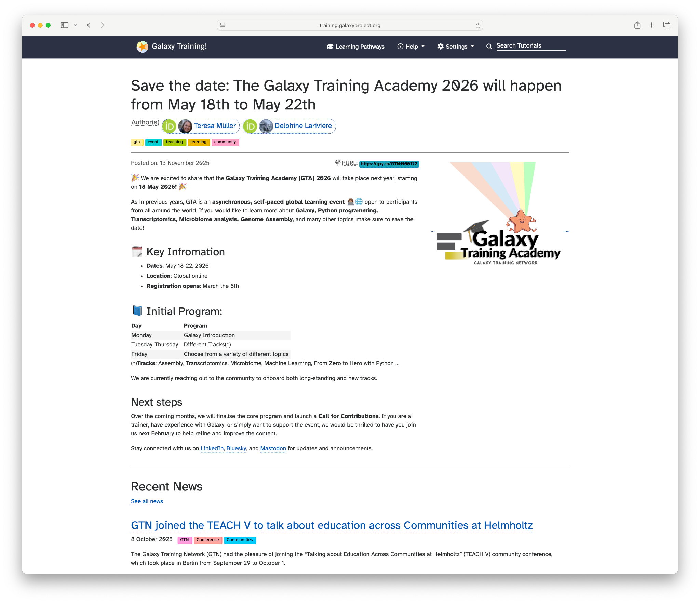Select the community tag

tap(225, 142)
